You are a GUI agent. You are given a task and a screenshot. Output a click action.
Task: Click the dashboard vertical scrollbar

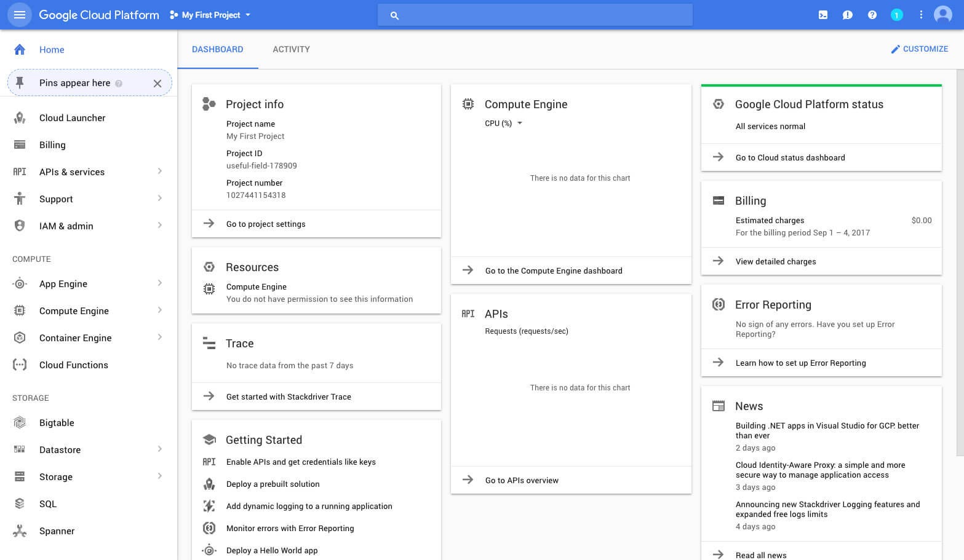pyautogui.click(x=960, y=262)
